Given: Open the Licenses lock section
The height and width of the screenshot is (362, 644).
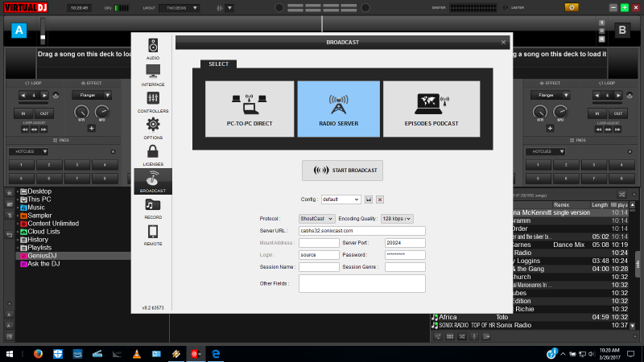Looking at the screenshot, I should click(x=153, y=154).
